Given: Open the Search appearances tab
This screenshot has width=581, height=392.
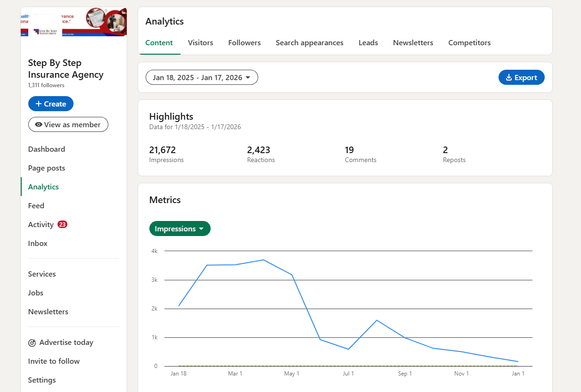Looking at the screenshot, I should 309,43.
